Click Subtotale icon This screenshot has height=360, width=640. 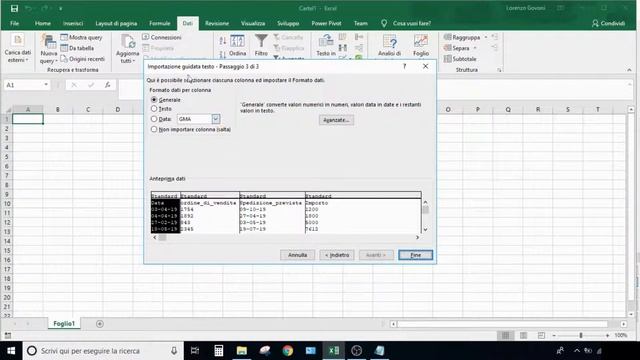tap(447, 59)
